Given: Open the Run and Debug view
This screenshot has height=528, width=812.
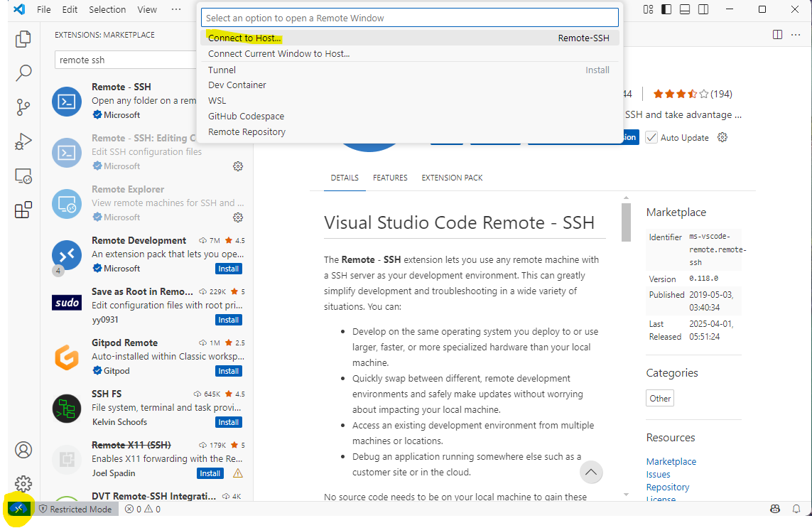Looking at the screenshot, I should 23,141.
